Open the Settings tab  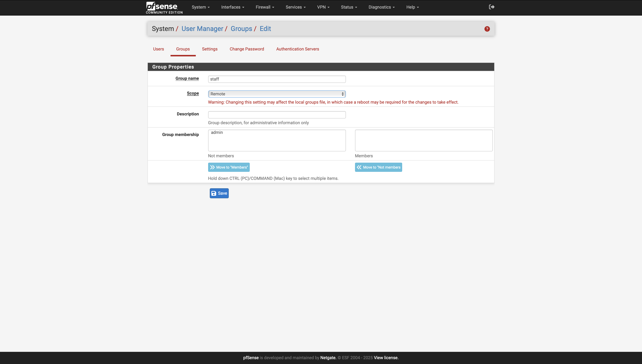pyautogui.click(x=210, y=49)
